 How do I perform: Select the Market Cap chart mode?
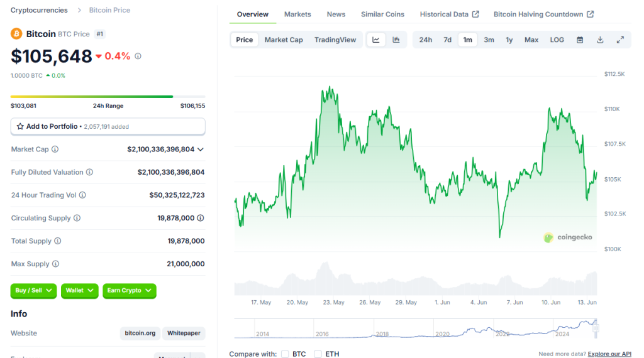(x=284, y=40)
